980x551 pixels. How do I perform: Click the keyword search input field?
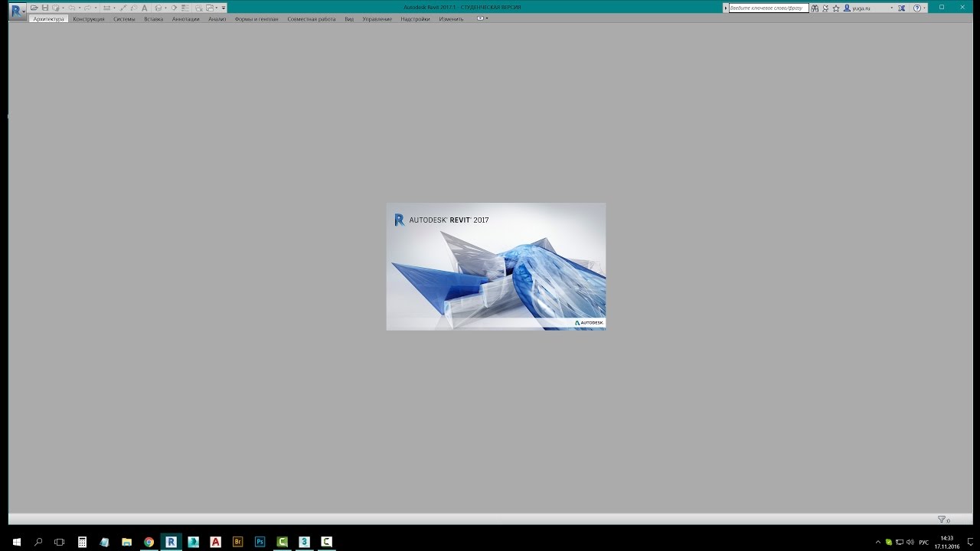(x=769, y=8)
